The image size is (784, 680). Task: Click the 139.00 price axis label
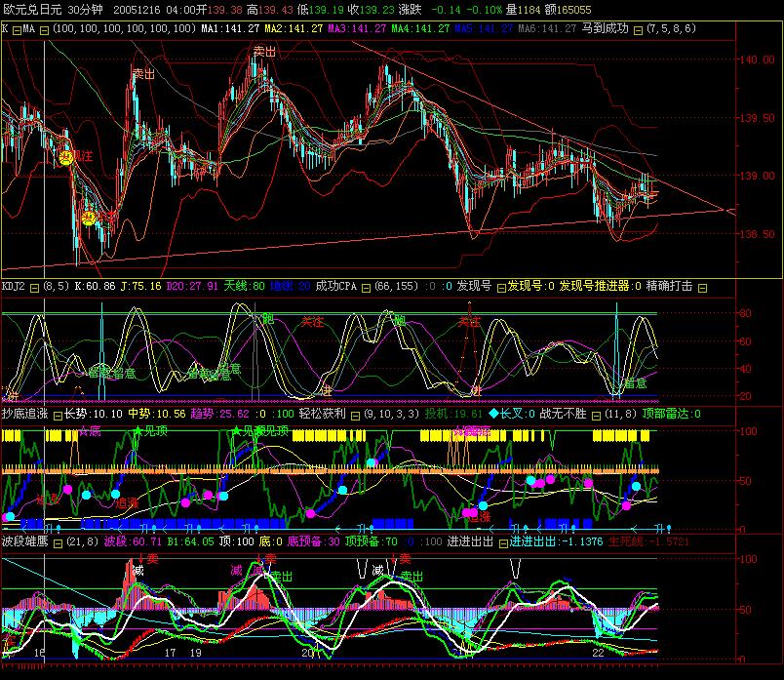(x=757, y=177)
